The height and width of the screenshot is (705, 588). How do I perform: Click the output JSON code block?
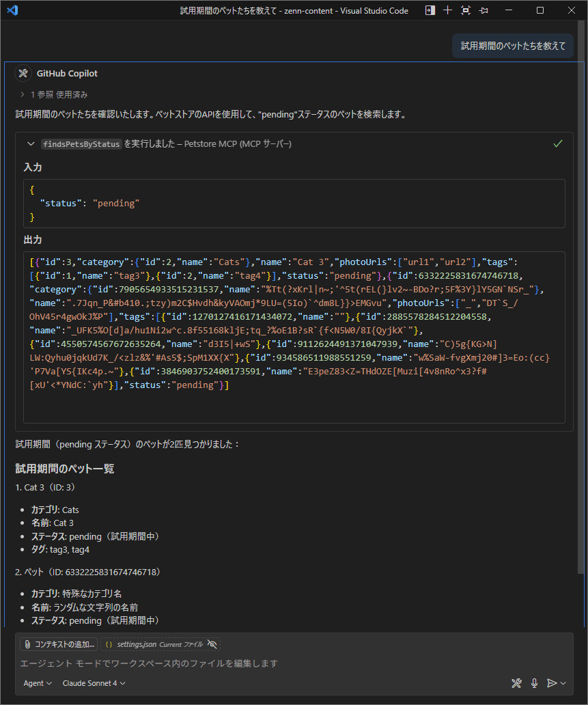(294, 337)
